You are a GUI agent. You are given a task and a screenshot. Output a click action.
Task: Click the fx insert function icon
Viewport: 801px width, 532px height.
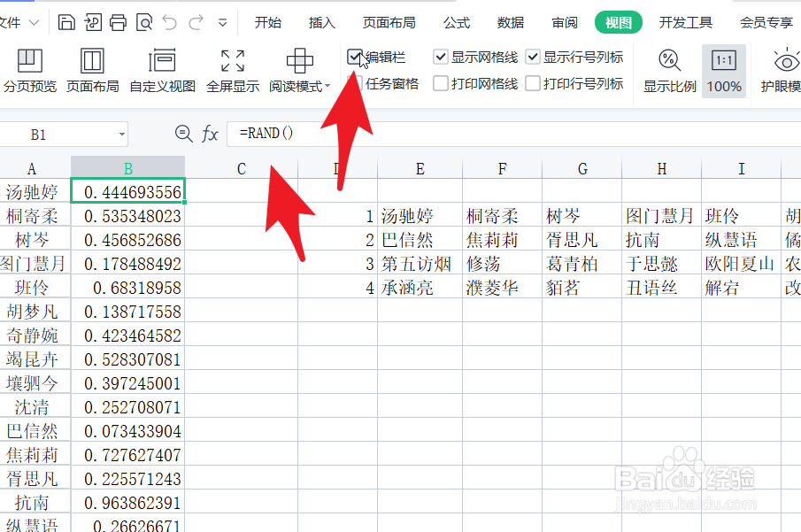tap(210, 134)
